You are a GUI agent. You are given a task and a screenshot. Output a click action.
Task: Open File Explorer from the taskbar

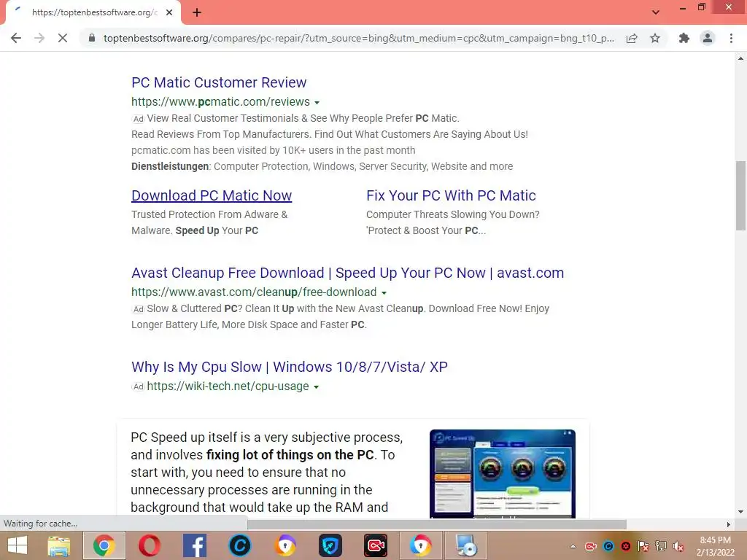[59, 545]
